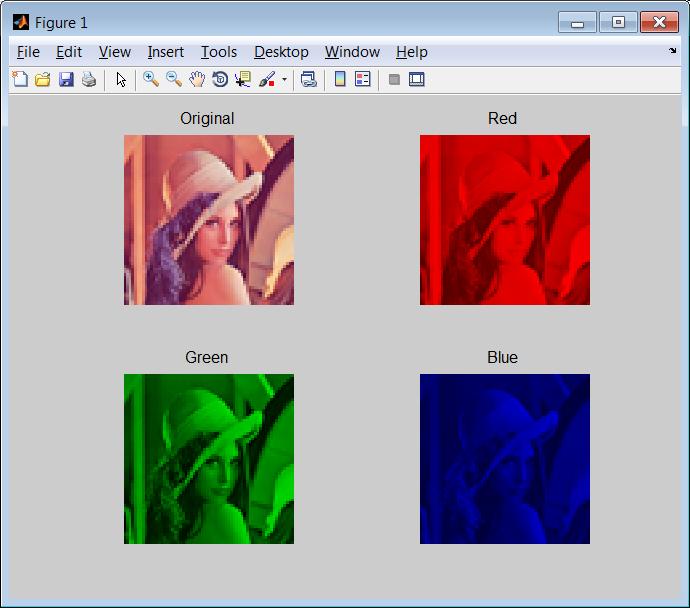Dock the figure using the corner arrow
This screenshot has height=608, width=690.
(672, 51)
